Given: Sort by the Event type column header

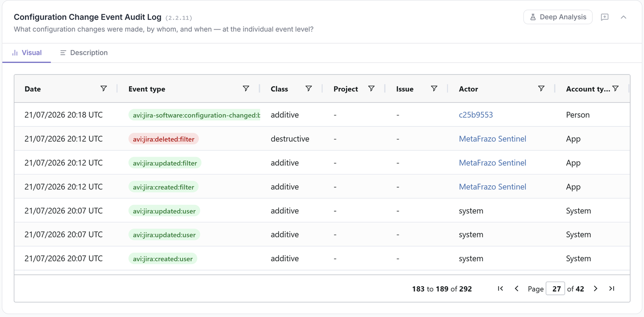Looking at the screenshot, I should coord(147,89).
